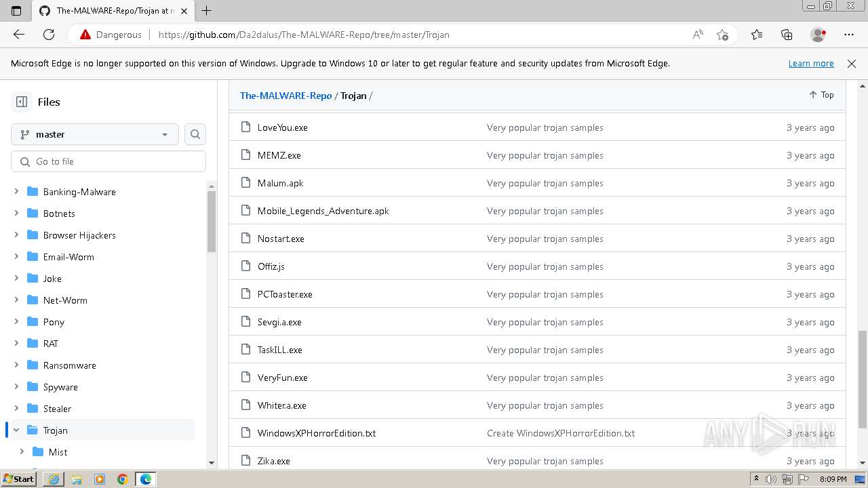Click the volume icon in system tray

tap(770, 479)
